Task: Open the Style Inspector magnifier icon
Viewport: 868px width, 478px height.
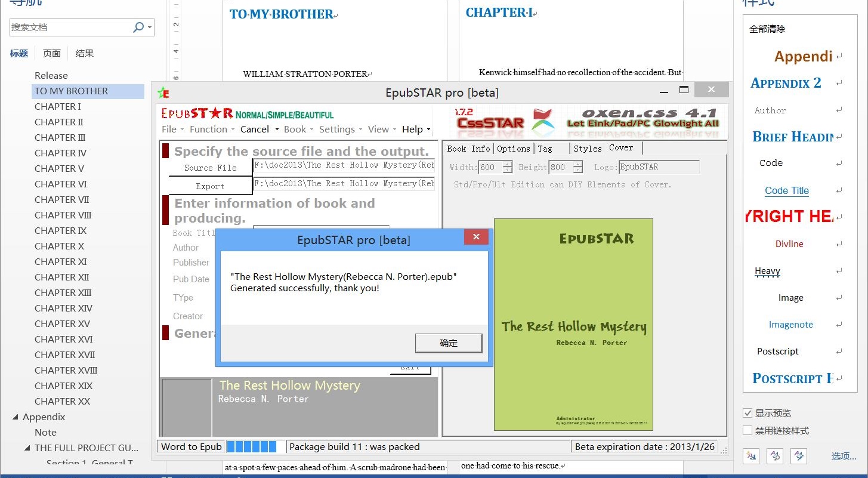Action: pyautogui.click(x=775, y=456)
